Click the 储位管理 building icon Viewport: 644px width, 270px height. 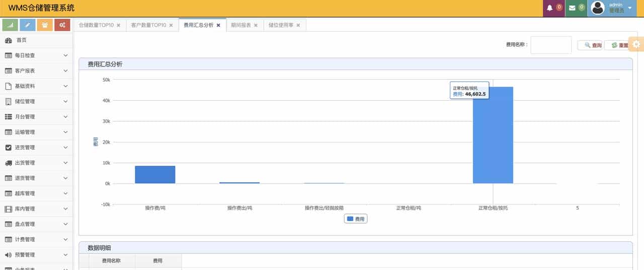pyautogui.click(x=8, y=101)
